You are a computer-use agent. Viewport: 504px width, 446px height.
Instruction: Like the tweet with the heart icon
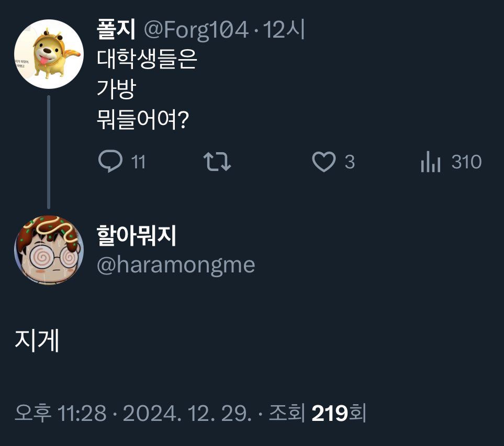(x=323, y=162)
